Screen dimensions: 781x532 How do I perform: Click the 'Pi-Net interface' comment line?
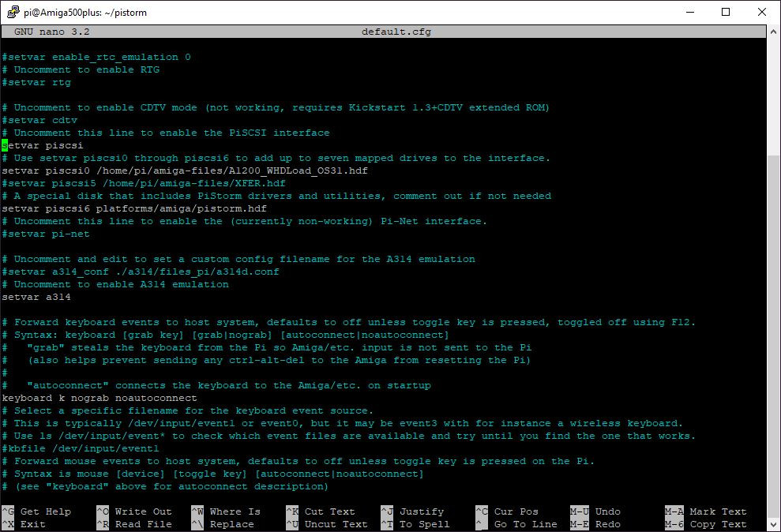click(x=245, y=222)
